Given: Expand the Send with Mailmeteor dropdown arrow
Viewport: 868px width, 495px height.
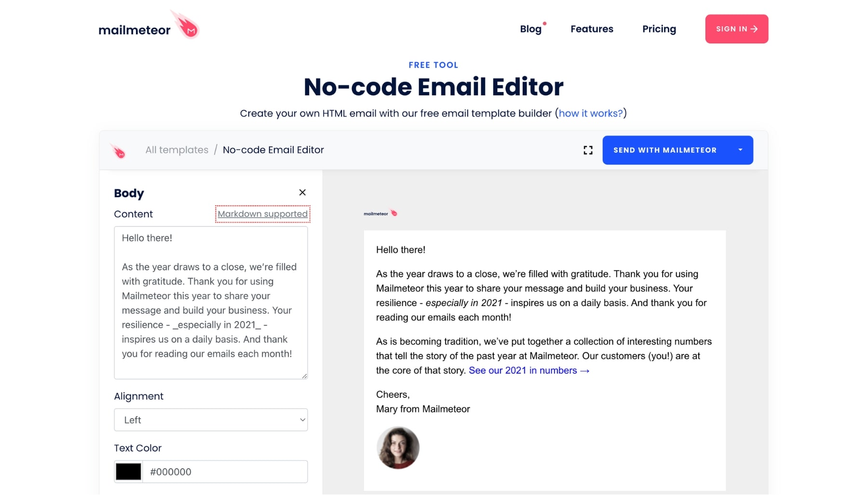Looking at the screenshot, I should coord(740,150).
